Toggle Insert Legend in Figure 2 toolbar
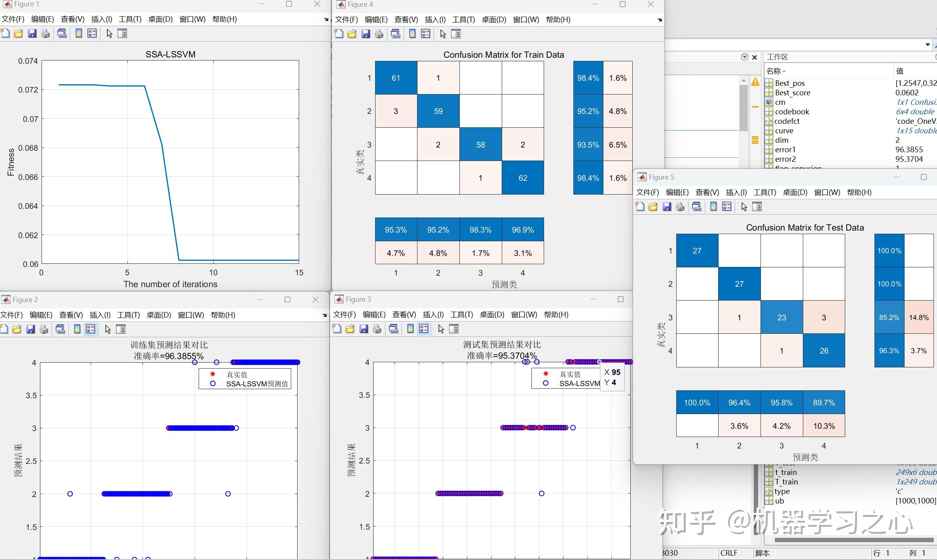Image resolution: width=937 pixels, height=560 pixels. 91,329
